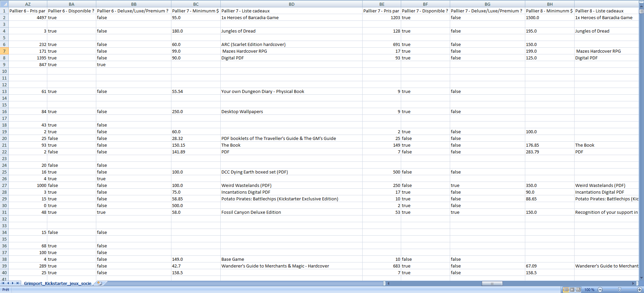Click the 'Prêt' status bar indicator
The width and height of the screenshot is (644, 293).
pyautogui.click(x=6, y=290)
